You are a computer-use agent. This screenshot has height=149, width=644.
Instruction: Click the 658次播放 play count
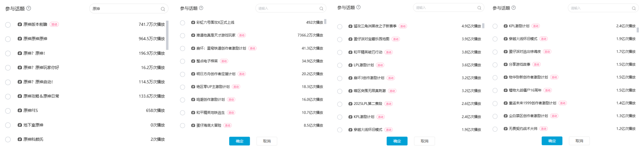155,110
